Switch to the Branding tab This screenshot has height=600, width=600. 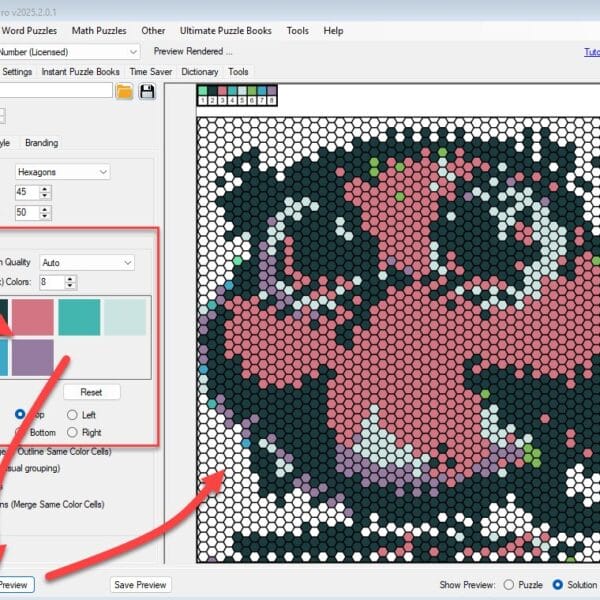coord(41,143)
